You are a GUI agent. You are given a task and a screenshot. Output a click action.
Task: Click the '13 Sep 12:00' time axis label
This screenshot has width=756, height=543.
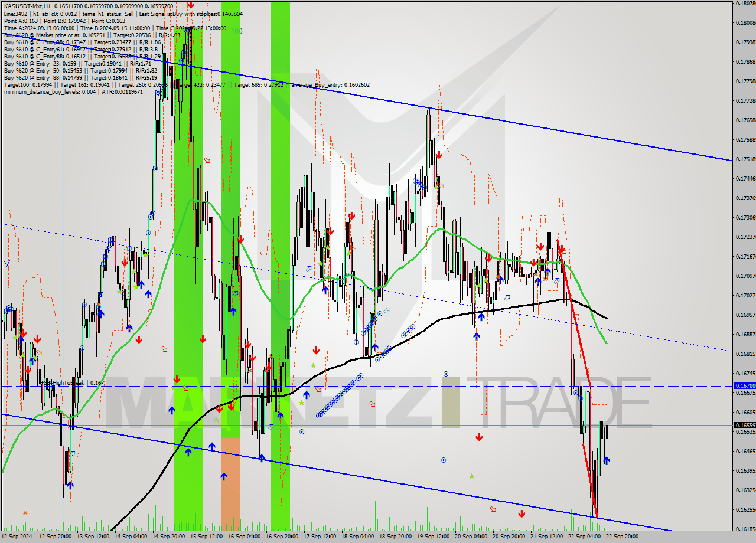[93, 537]
